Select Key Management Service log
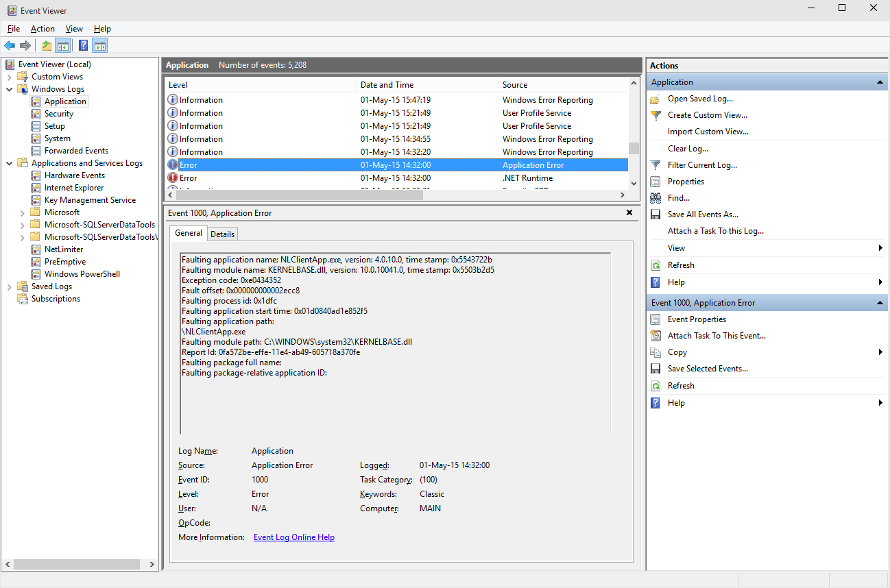This screenshot has width=890, height=588. pos(90,200)
